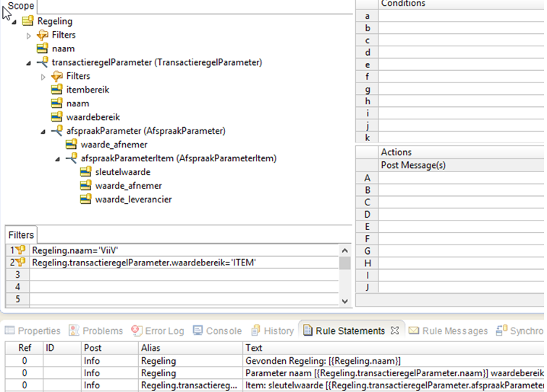Click the waardebereik attribute icon

(x=57, y=117)
